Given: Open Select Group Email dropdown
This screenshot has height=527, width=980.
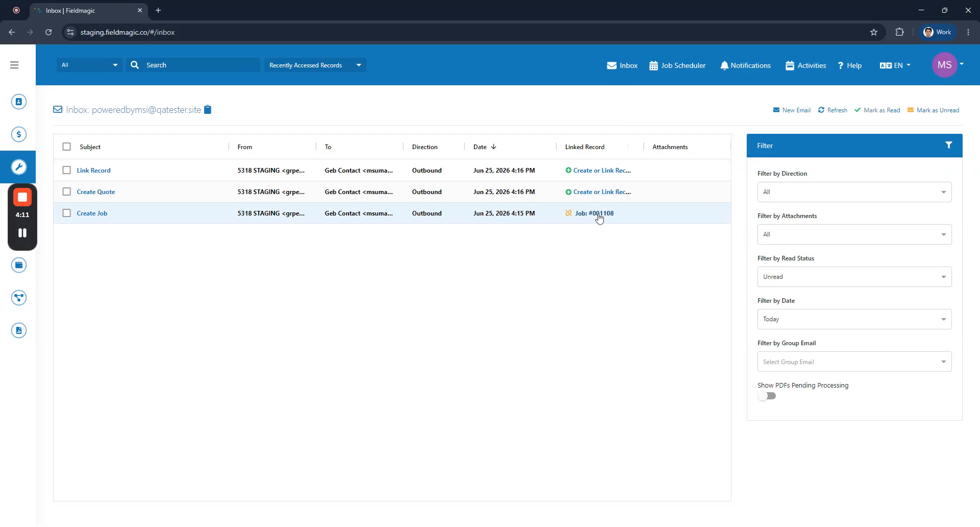Looking at the screenshot, I should (x=854, y=362).
